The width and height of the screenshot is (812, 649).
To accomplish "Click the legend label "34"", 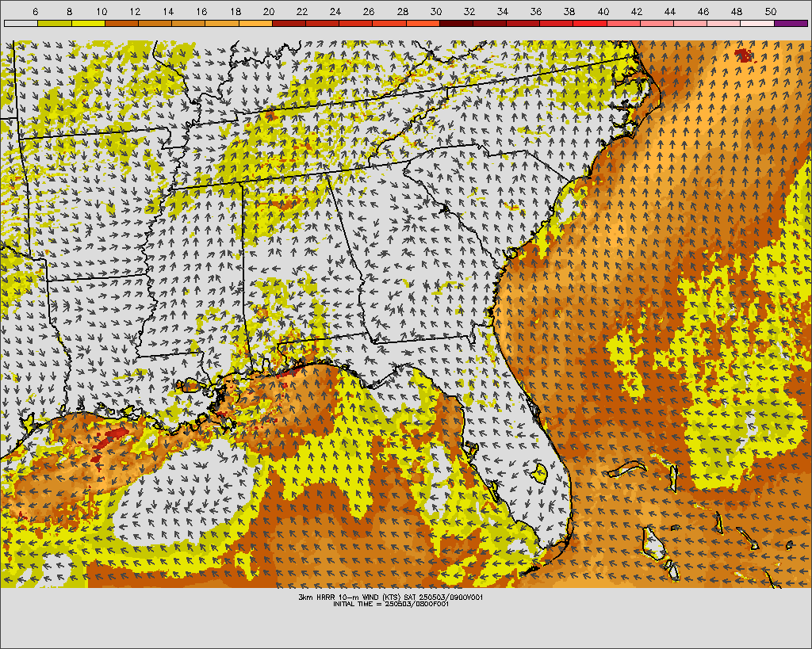I will pos(502,11).
